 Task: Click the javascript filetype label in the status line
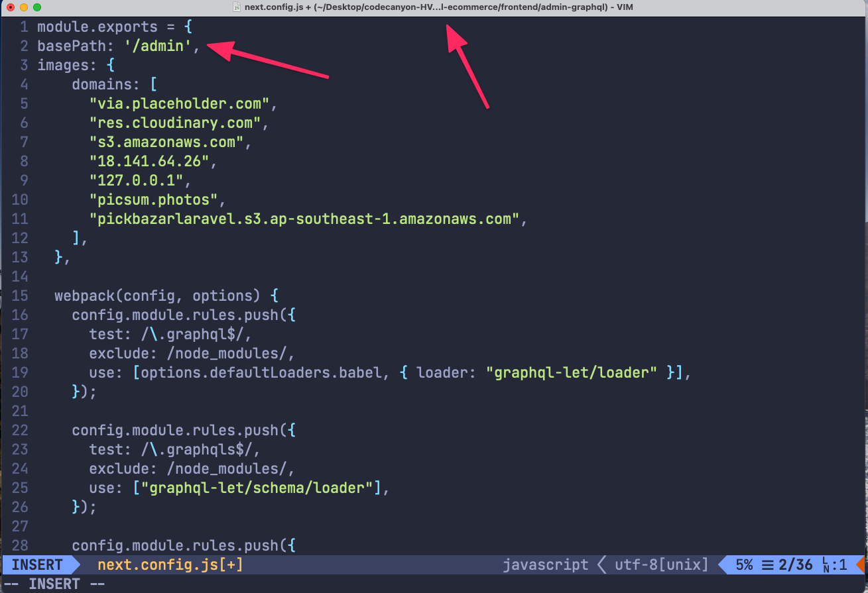545,565
